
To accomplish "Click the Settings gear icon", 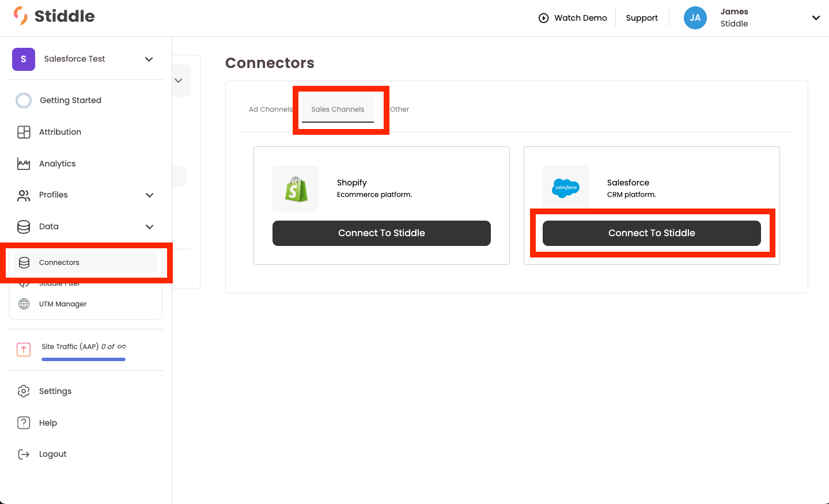I will [x=24, y=391].
